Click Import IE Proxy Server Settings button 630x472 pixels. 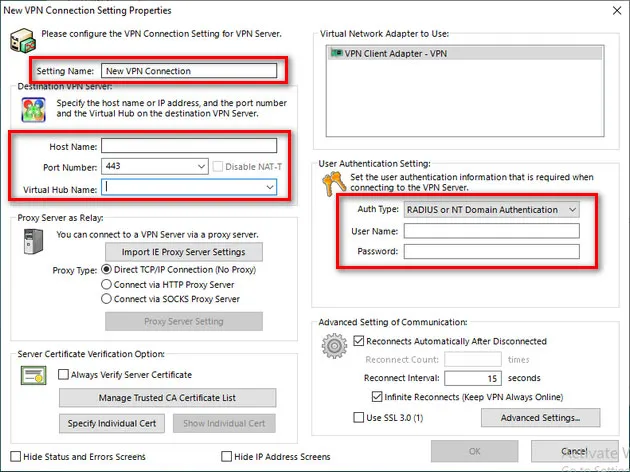(x=184, y=251)
